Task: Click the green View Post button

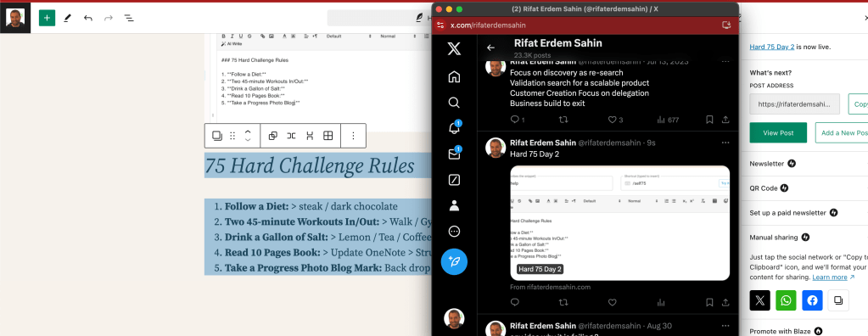Action: pos(778,133)
